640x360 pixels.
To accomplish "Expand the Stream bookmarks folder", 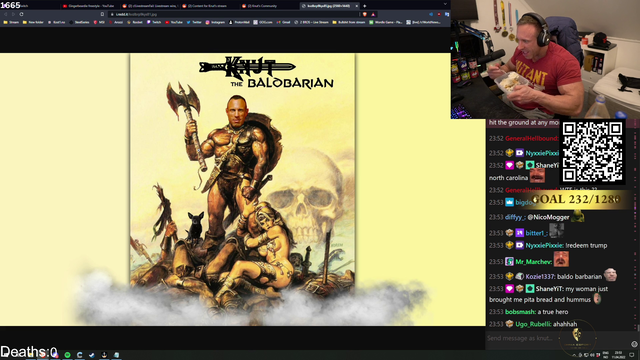I will click(11, 22).
